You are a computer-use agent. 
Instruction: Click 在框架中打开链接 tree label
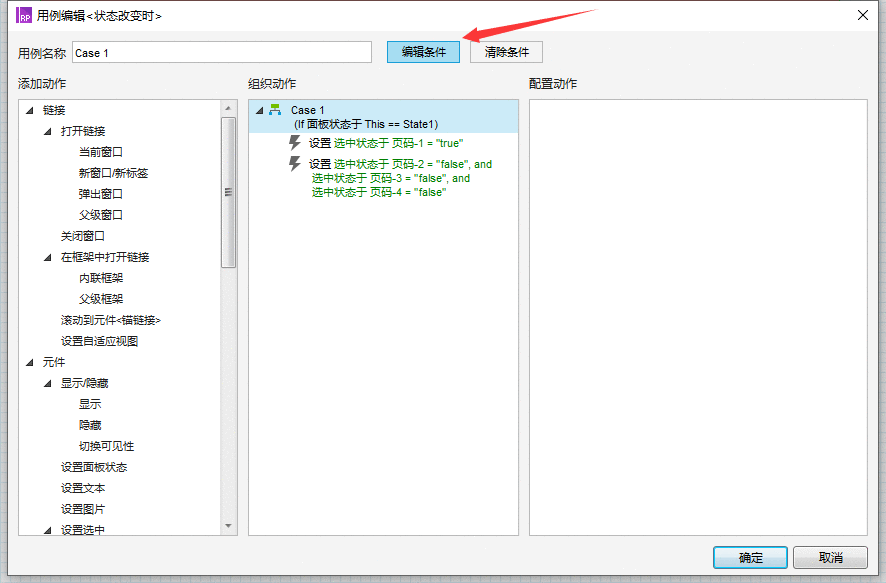tap(105, 257)
